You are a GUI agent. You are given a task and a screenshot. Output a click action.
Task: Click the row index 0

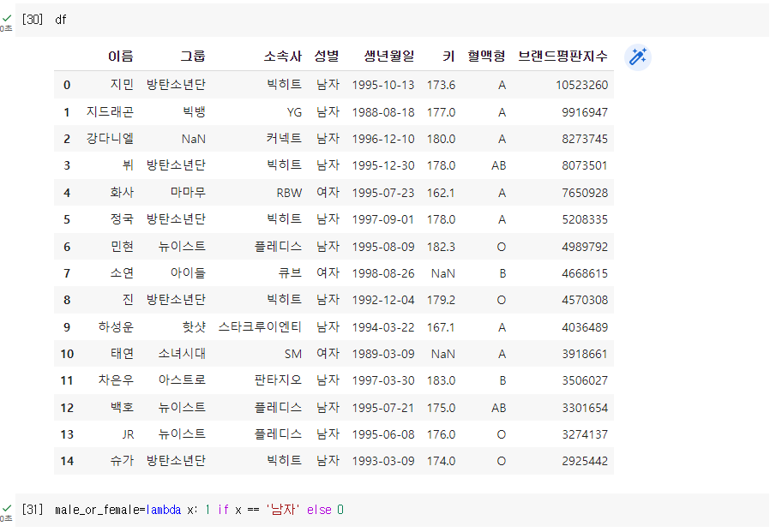tap(67, 85)
